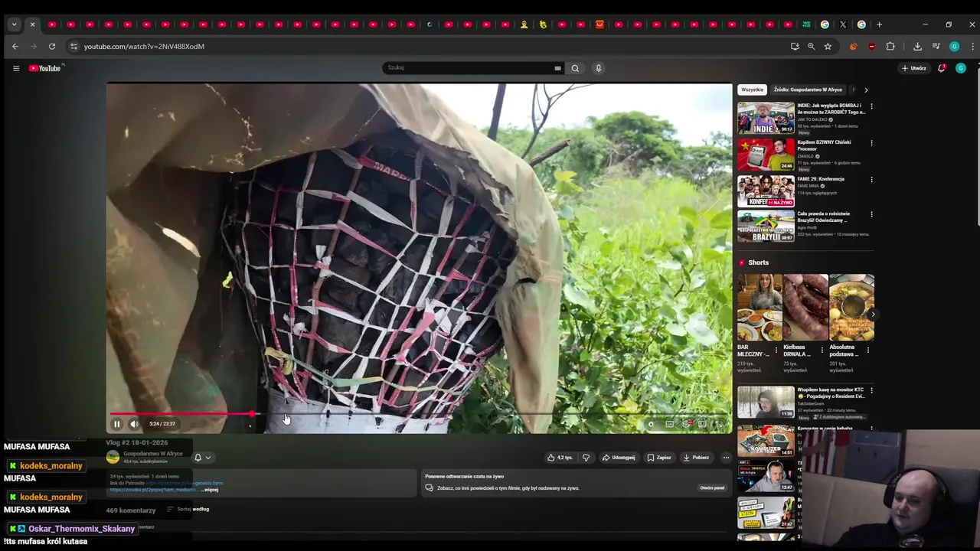Open YouTube account avatar menu
This screenshot has width=980, height=551.
(x=961, y=68)
